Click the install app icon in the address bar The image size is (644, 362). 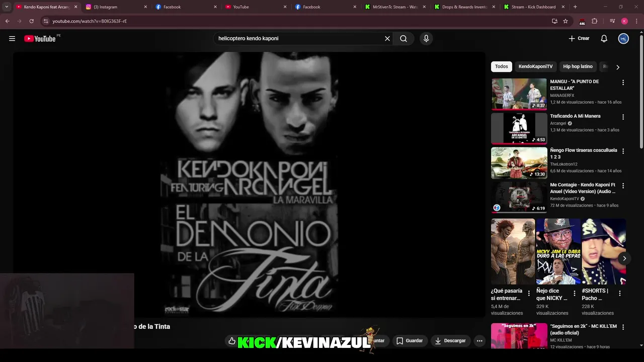click(554, 21)
